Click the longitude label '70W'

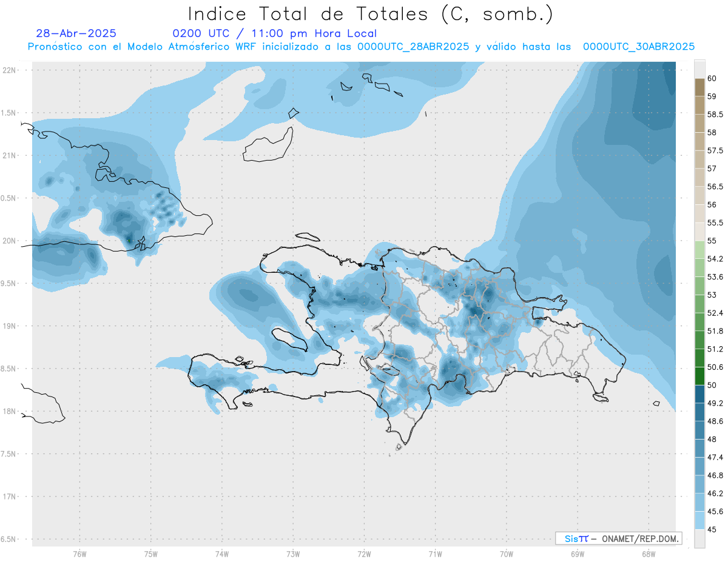506,554
